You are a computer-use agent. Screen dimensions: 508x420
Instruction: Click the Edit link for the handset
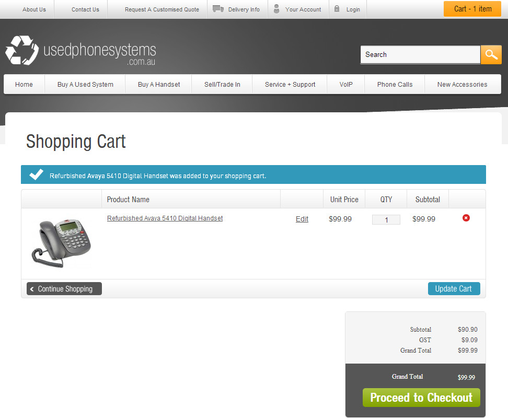[302, 219]
